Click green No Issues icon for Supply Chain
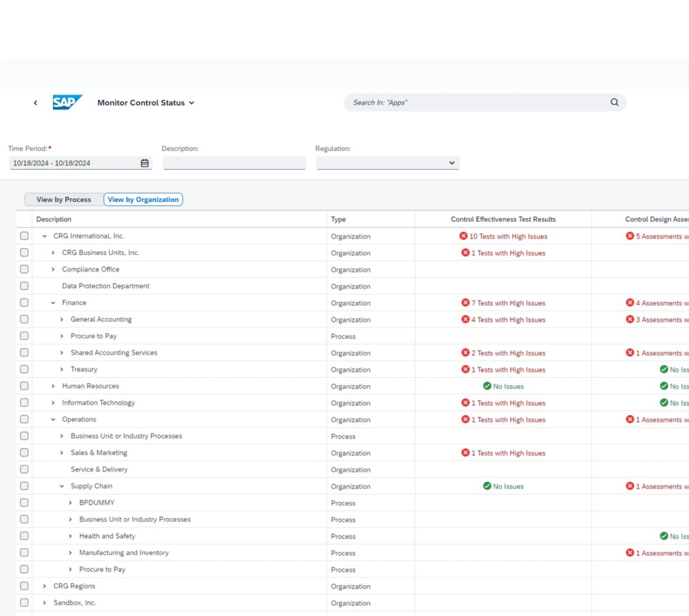Viewport: 689px width, 616px height. 487,486
